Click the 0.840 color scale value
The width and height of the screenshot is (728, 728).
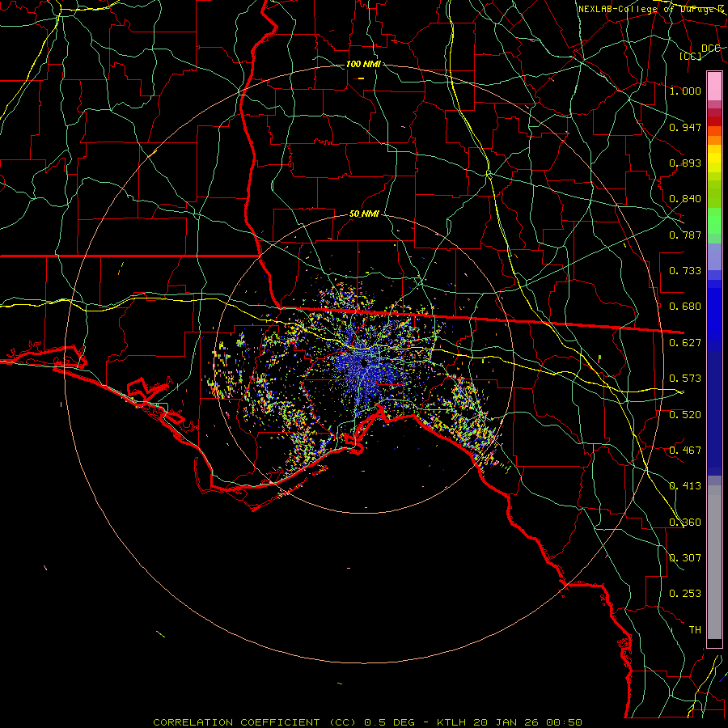(685, 199)
